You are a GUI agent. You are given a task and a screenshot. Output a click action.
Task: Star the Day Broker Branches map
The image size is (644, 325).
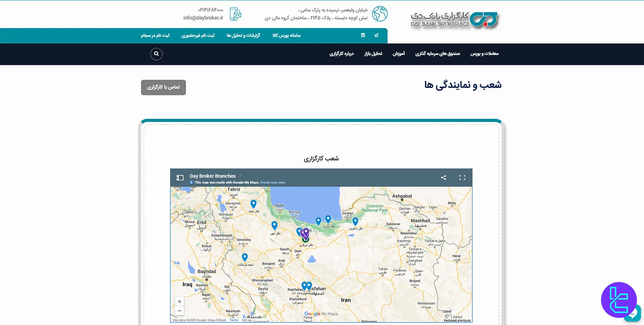click(x=240, y=176)
